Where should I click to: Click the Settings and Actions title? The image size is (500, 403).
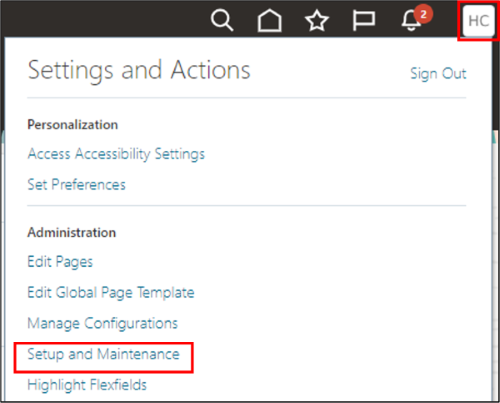[x=139, y=71]
